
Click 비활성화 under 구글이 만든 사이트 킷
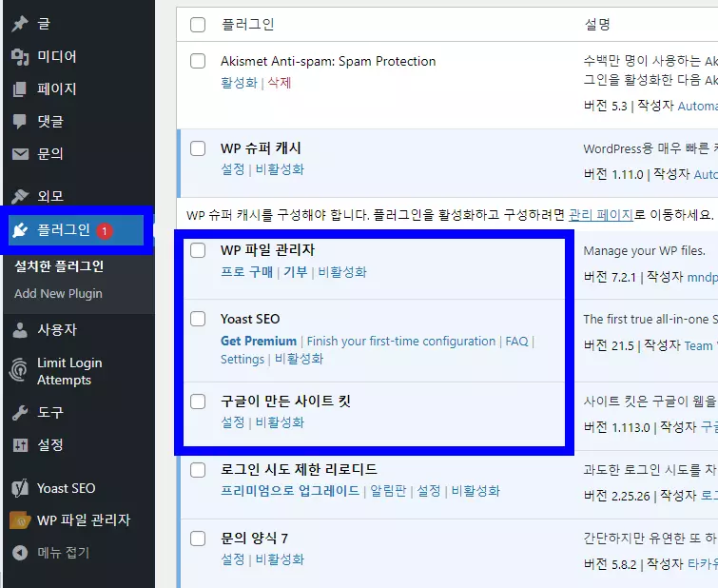coord(280,422)
